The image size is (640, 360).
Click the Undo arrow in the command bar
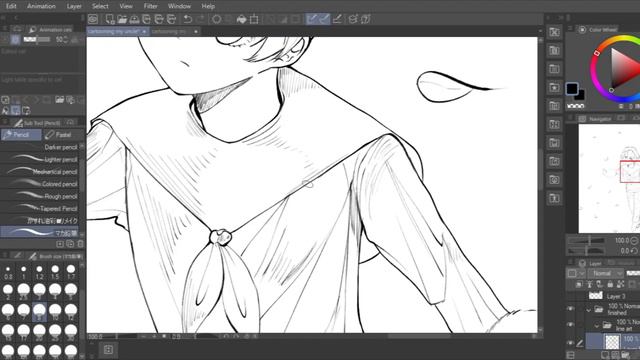click(x=187, y=19)
